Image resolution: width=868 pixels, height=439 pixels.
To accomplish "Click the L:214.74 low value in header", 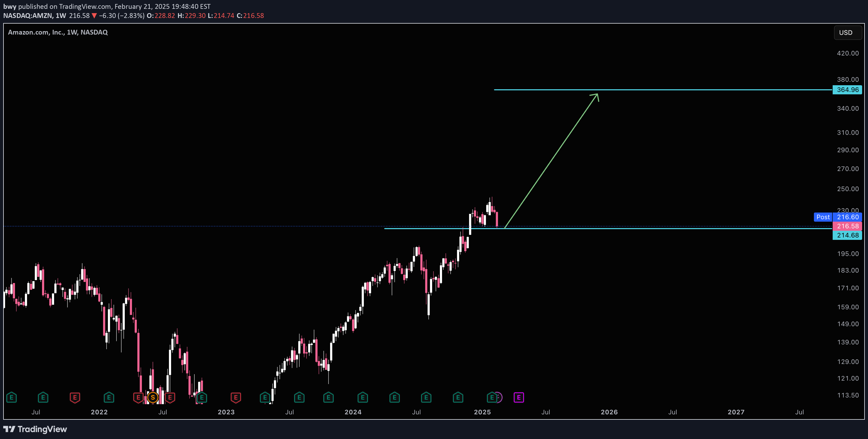I will pos(221,16).
